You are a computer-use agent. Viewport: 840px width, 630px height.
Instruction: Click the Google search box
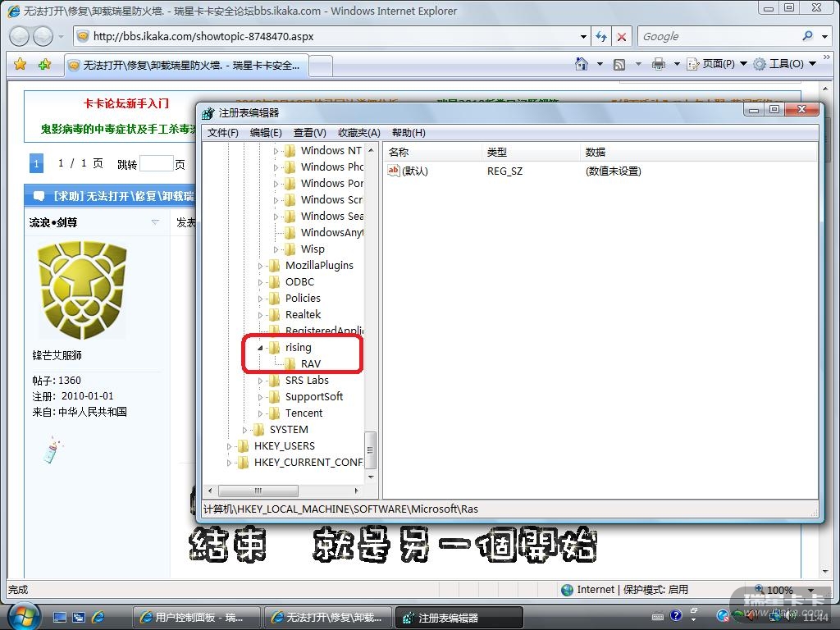tap(718, 36)
